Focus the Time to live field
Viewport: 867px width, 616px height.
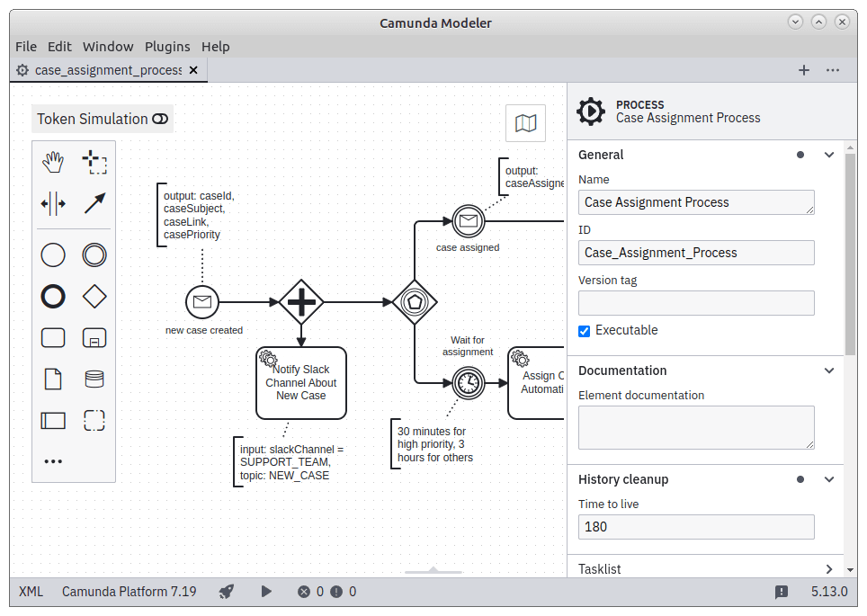pyautogui.click(x=696, y=527)
